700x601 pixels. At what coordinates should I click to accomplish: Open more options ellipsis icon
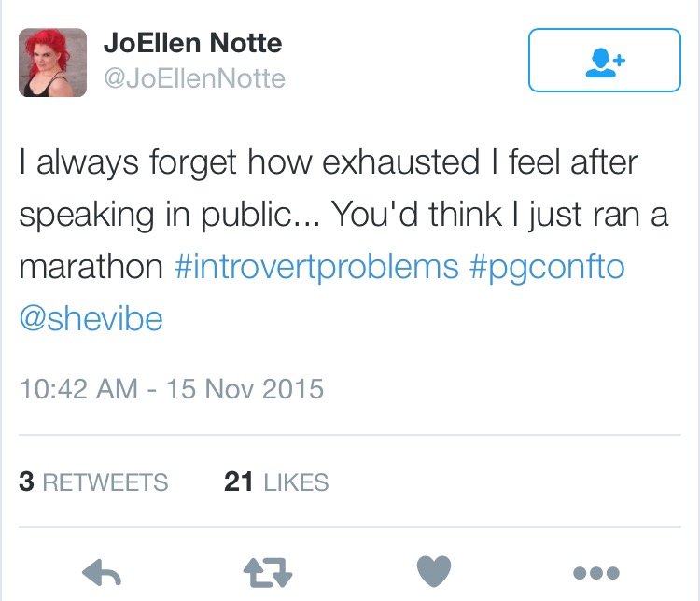pyautogui.click(x=596, y=573)
